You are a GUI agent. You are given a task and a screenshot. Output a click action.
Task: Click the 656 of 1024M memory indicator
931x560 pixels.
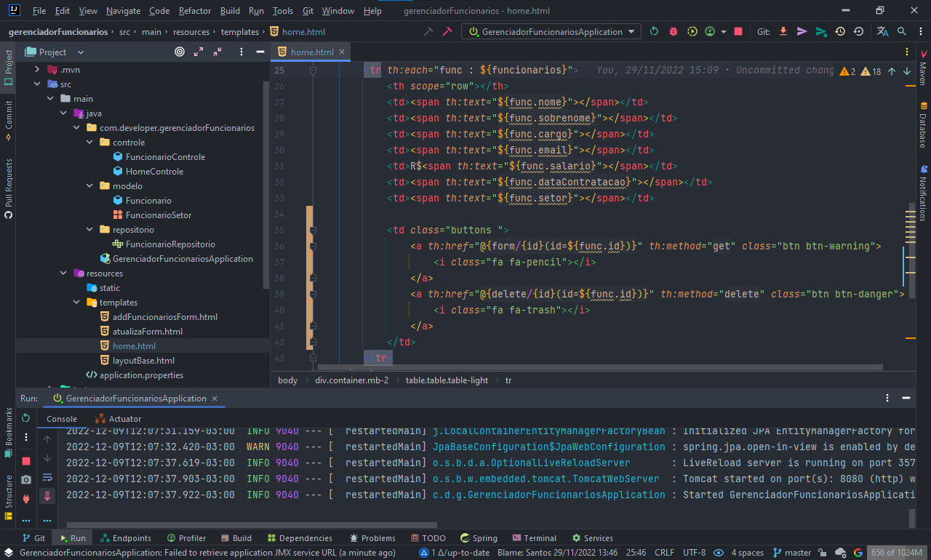click(x=897, y=553)
